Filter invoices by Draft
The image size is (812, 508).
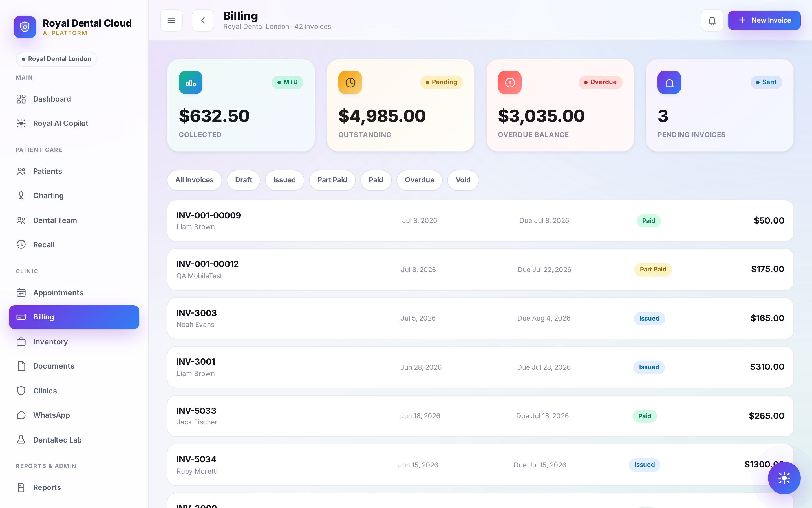pos(244,180)
